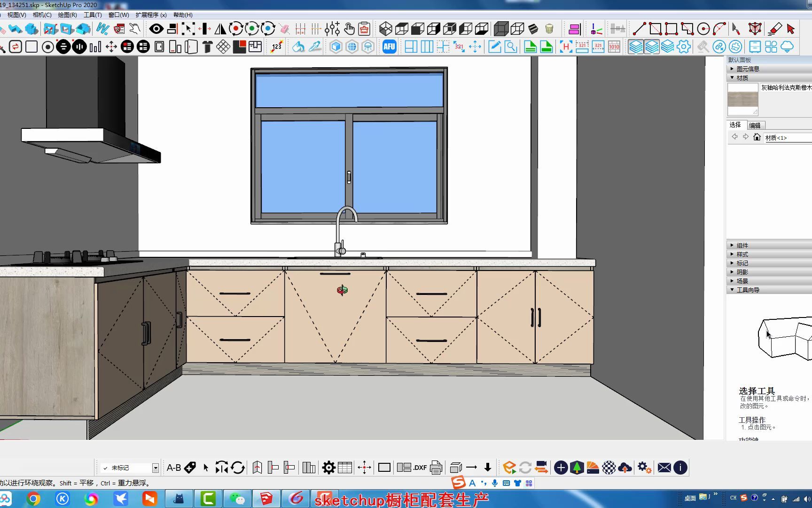Click the blue AFU plugin icon

(389, 47)
